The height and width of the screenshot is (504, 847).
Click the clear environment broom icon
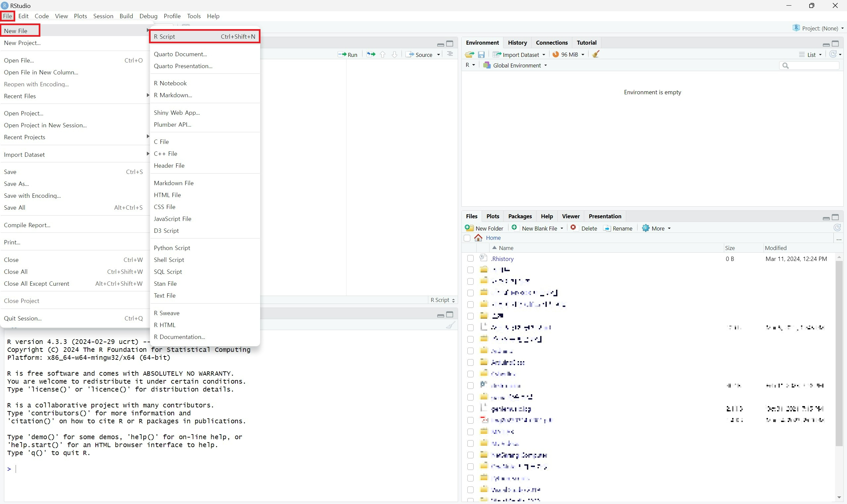[x=596, y=54]
